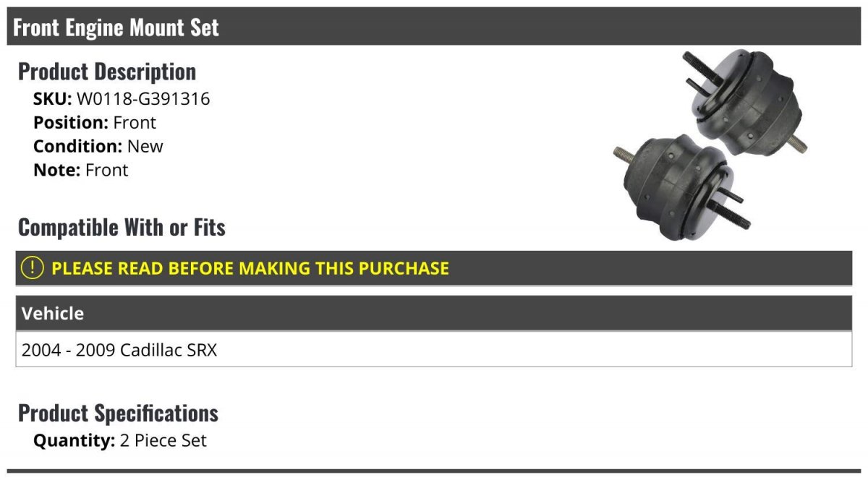Click the Compatible With or Fits heading
This screenshot has height=480, width=868.
point(122,228)
